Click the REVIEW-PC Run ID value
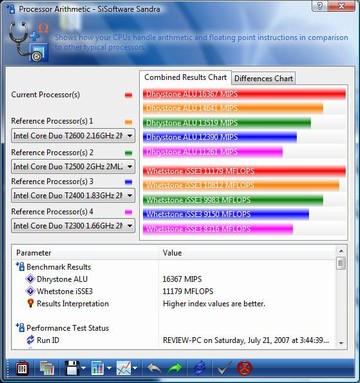 point(246,340)
